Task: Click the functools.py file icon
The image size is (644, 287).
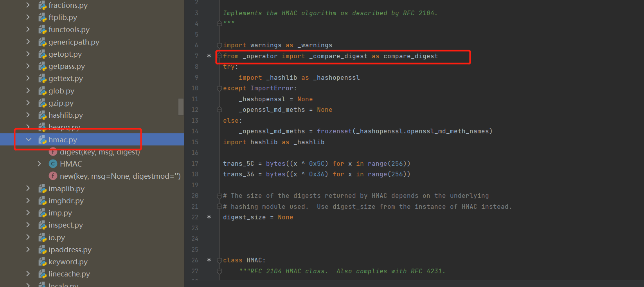Action: (x=42, y=30)
